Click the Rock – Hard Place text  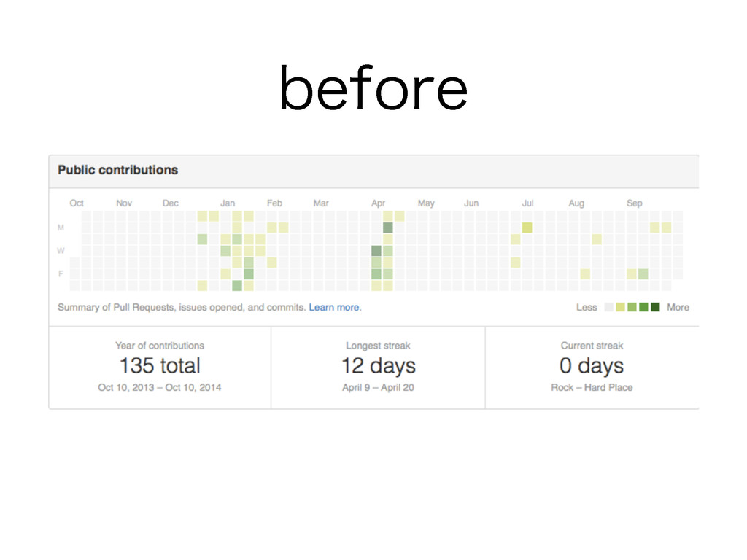[x=592, y=388]
